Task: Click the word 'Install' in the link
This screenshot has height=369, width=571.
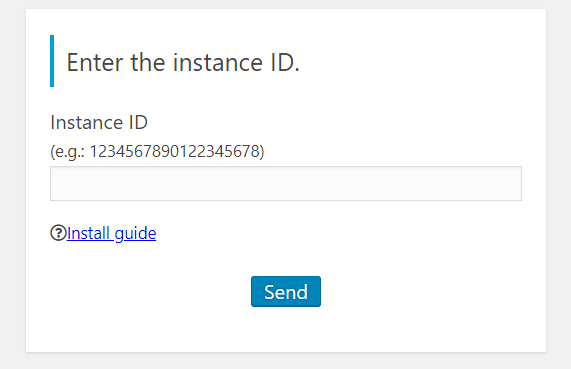Action: point(88,233)
